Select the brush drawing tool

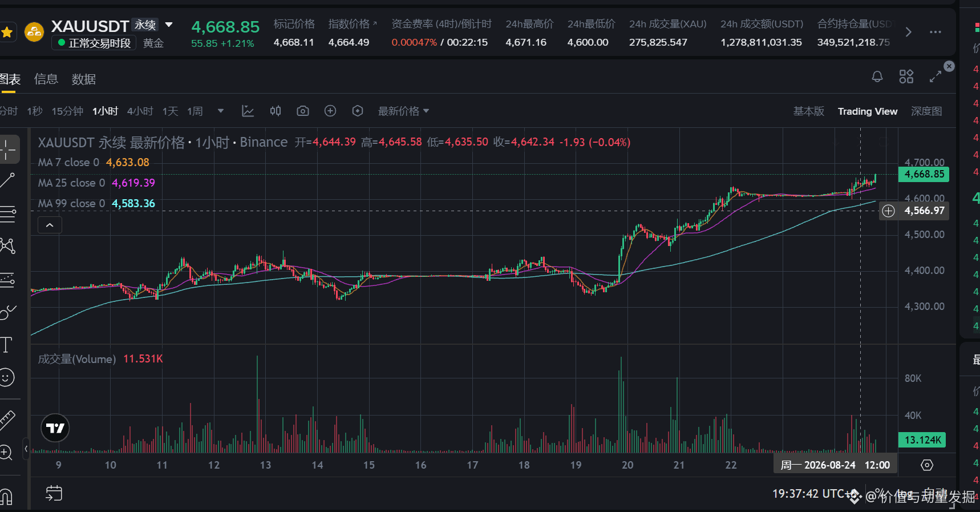coord(8,312)
